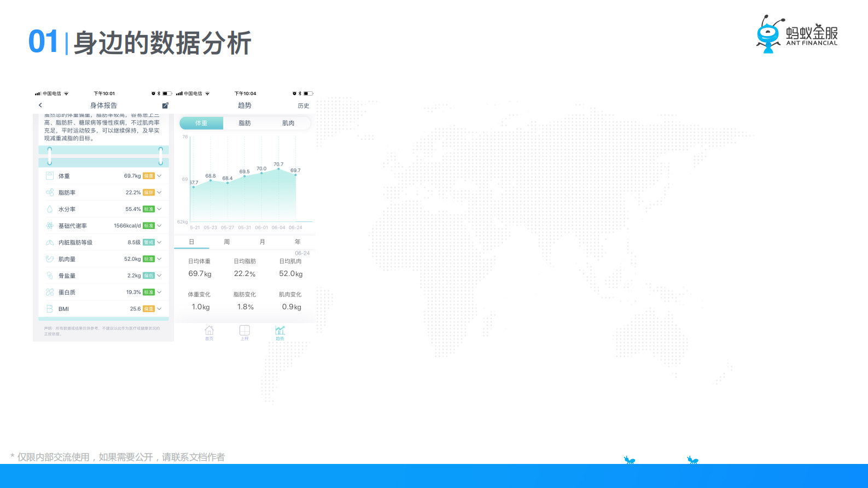Click the 日均体重 value 69.7kg
This screenshot has width=868, height=488.
(x=200, y=274)
